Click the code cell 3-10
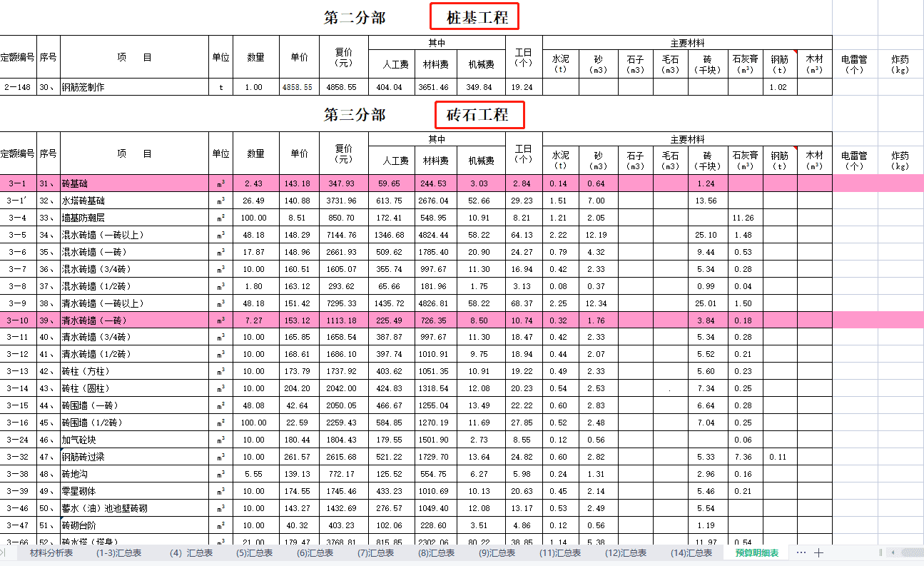Image resolution: width=924 pixels, height=566 pixels. point(18,320)
